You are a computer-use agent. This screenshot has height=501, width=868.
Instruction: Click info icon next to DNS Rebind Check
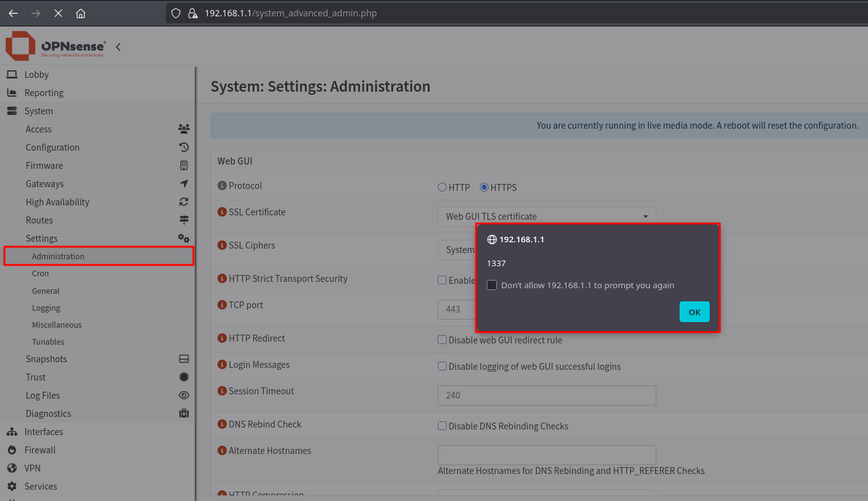[x=222, y=424]
